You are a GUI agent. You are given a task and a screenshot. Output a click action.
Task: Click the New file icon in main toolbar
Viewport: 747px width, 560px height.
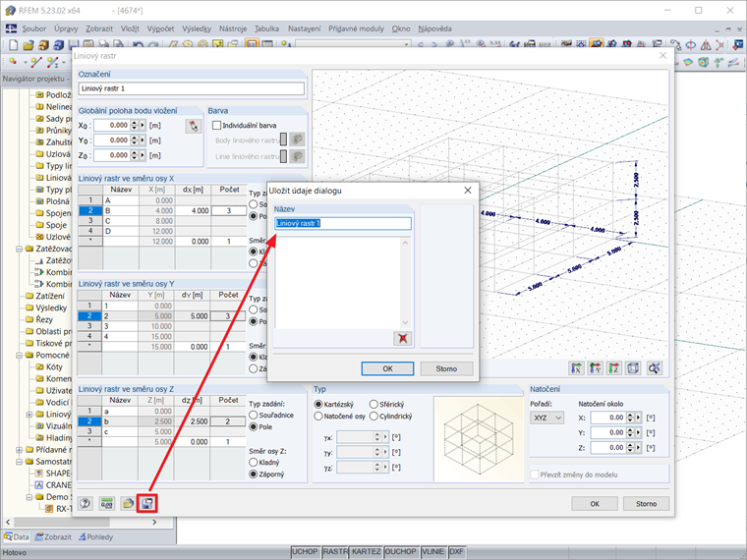pyautogui.click(x=14, y=45)
